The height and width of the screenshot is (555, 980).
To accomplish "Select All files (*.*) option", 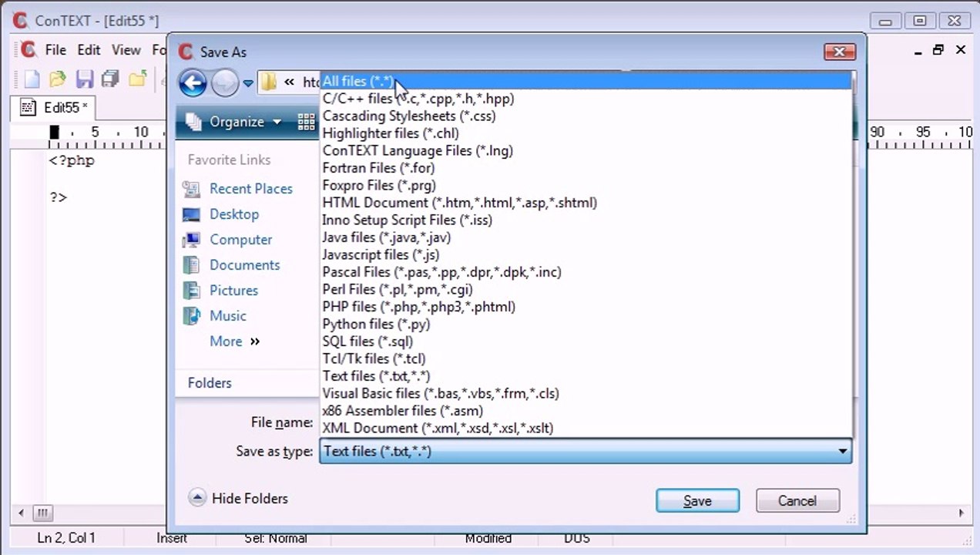I will pos(586,81).
